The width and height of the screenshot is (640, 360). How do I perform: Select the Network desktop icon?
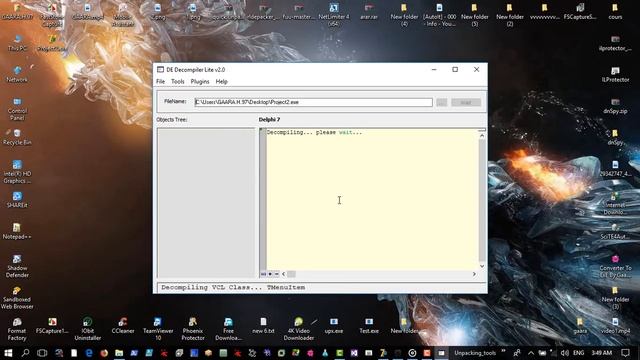17,74
